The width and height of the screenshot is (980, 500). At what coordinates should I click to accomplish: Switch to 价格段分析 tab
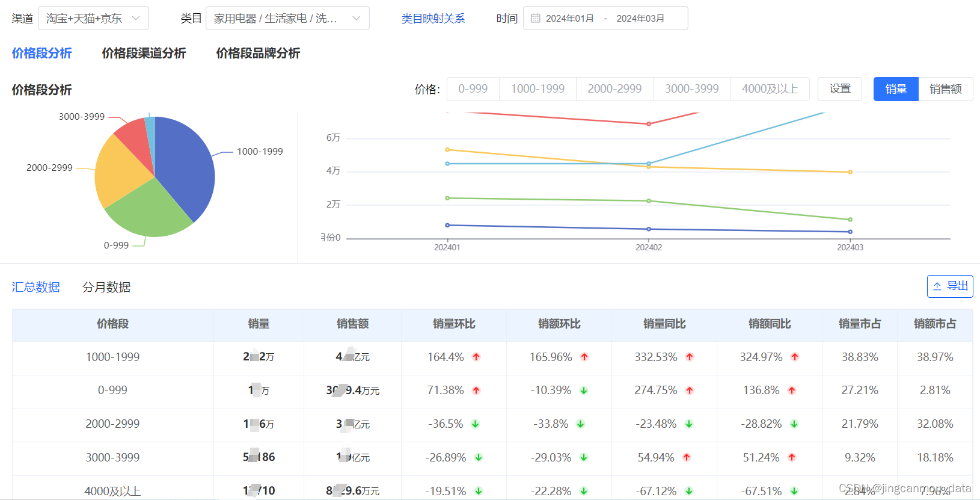[x=41, y=53]
